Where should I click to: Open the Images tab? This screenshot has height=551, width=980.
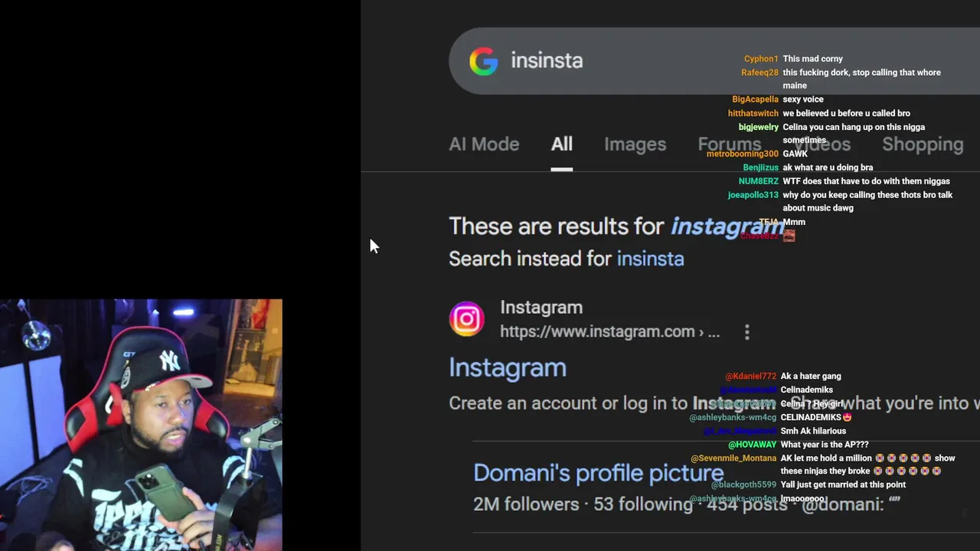click(635, 144)
